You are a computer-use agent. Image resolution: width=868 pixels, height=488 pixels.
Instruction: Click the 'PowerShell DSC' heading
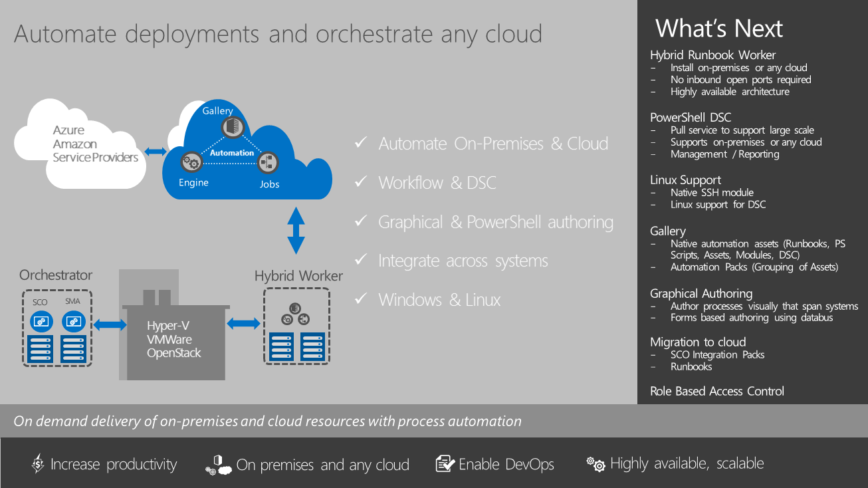(691, 118)
